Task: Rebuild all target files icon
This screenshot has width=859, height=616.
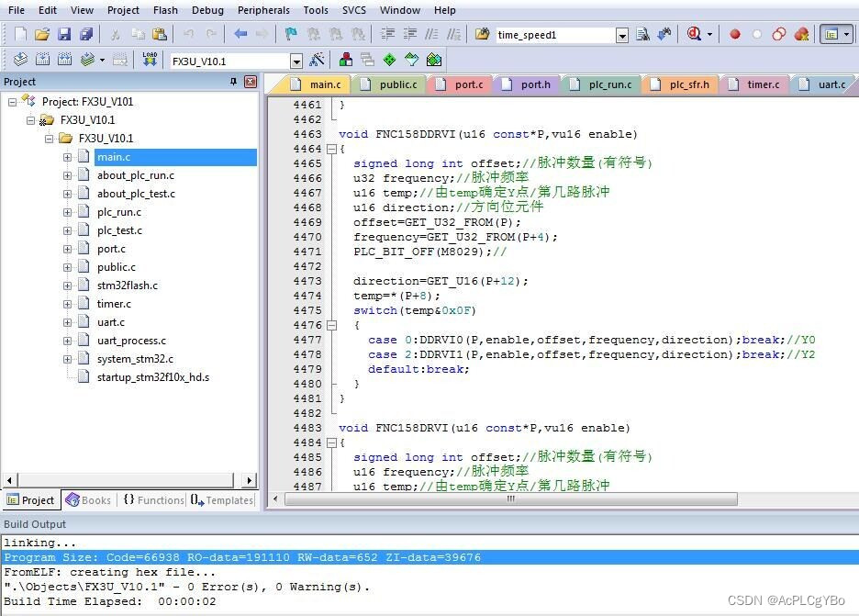Action: point(64,59)
